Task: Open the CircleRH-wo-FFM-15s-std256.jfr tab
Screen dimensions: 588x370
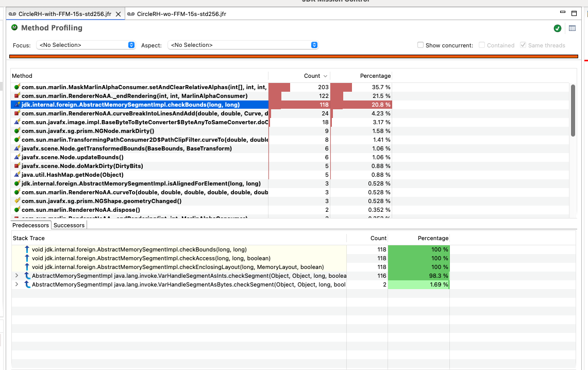Action: coord(181,14)
